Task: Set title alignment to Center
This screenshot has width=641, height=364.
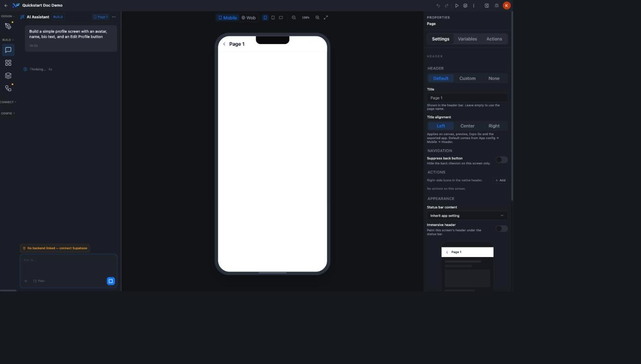Action: tap(467, 126)
